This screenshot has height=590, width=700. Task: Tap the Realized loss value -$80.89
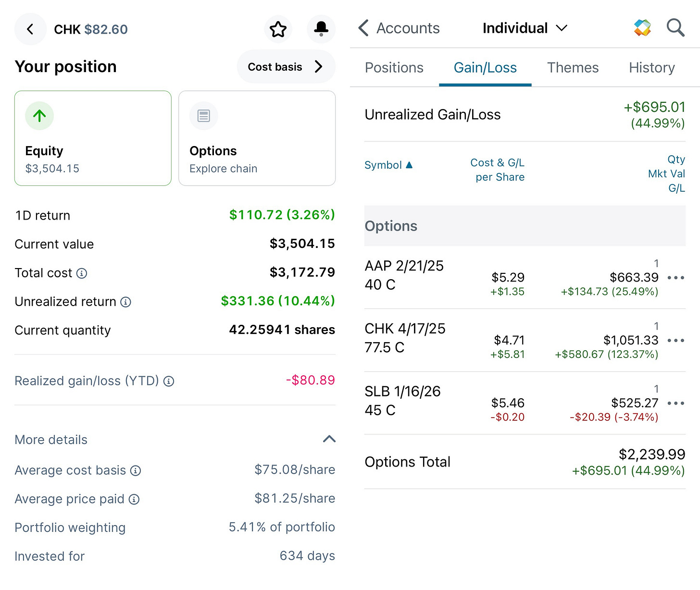click(x=310, y=381)
